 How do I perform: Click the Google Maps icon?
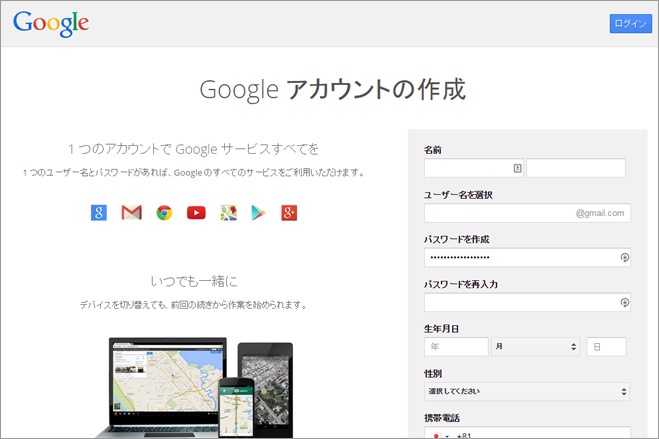point(229,213)
